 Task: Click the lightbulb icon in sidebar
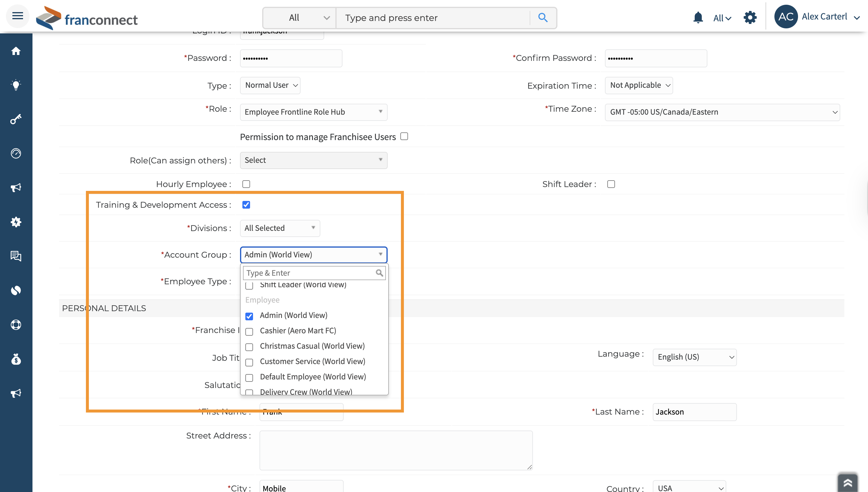point(16,85)
